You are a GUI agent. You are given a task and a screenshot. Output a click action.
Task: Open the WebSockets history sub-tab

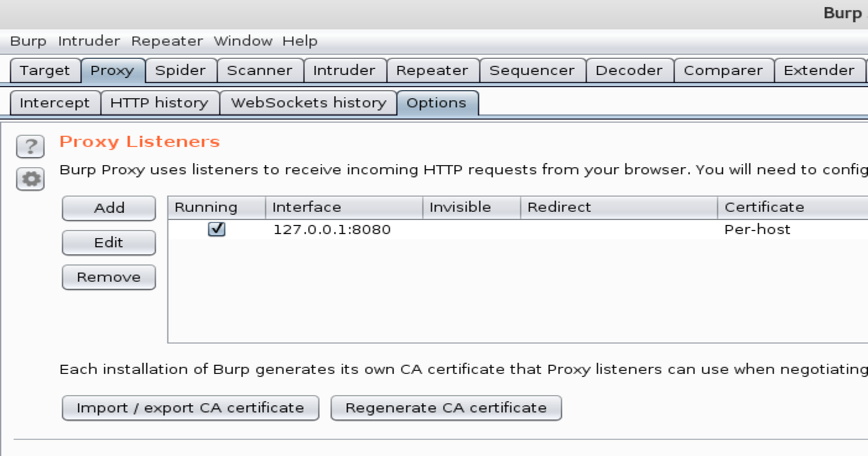pos(308,103)
